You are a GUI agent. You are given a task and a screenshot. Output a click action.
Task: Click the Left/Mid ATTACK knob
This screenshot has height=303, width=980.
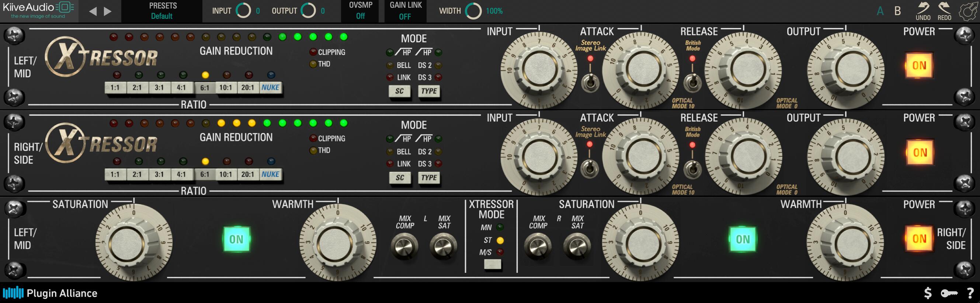point(641,69)
